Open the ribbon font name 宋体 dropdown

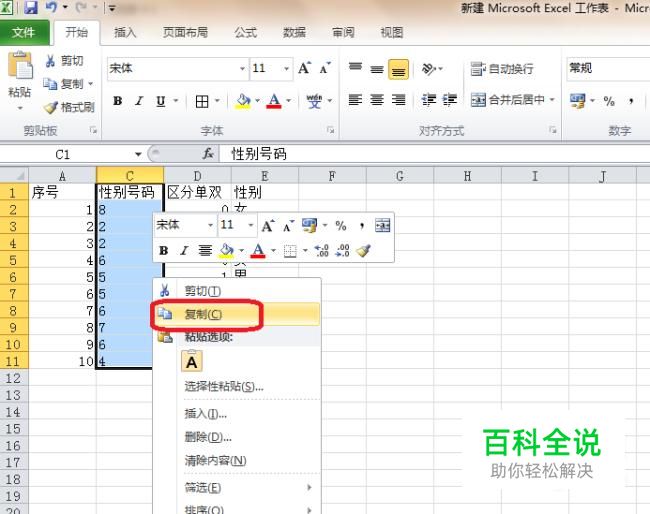[x=243, y=68]
